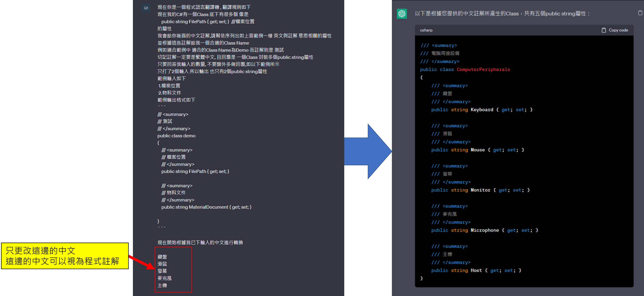Click the Host property line
This screenshot has height=296, width=644.
(476, 270)
